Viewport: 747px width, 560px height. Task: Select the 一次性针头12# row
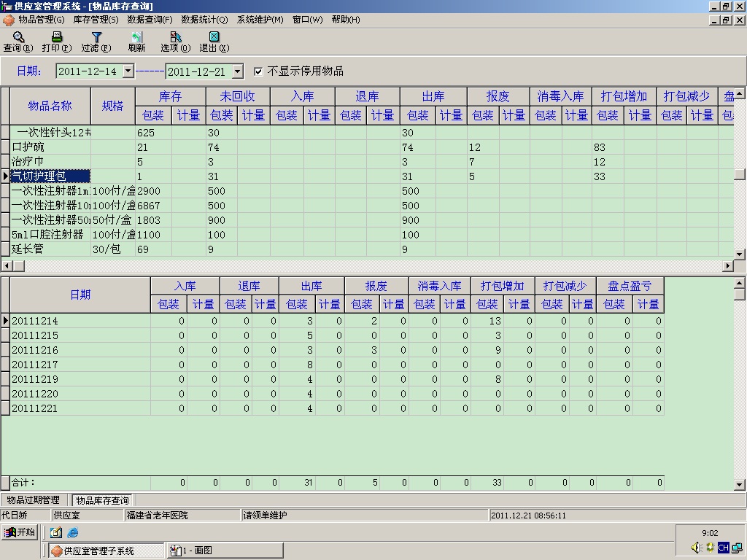click(x=367, y=133)
